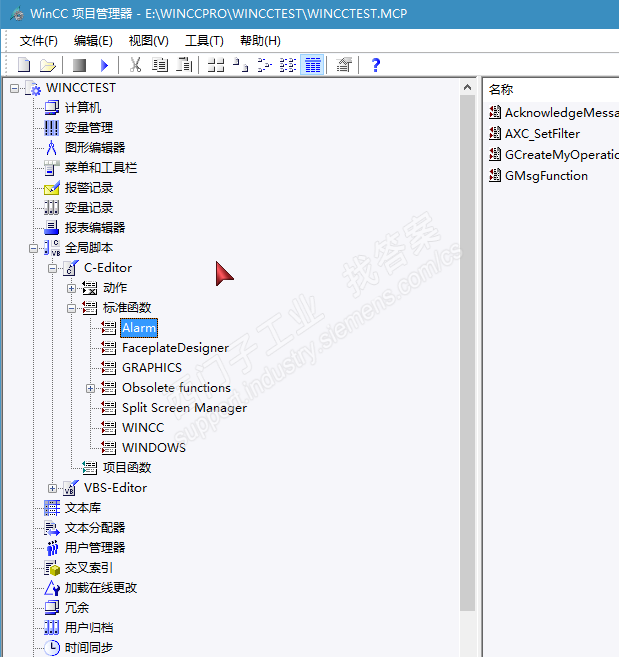Click the Open project folder icon
The image size is (619, 657).
pyautogui.click(x=47, y=65)
